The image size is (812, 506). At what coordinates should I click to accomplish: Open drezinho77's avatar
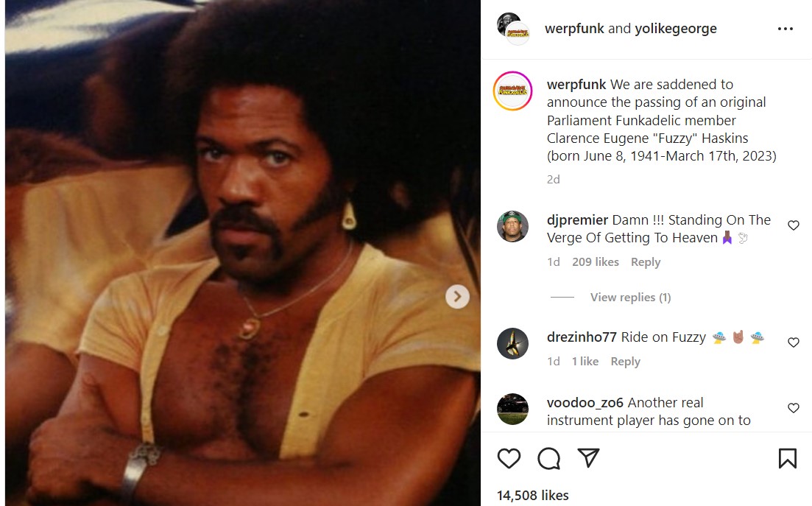pyautogui.click(x=512, y=343)
